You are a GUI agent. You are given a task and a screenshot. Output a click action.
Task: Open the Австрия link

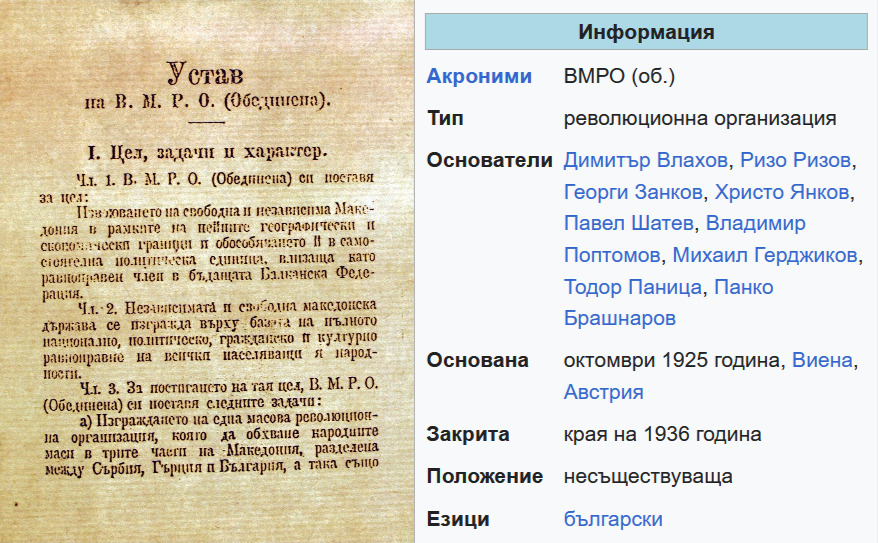604,392
